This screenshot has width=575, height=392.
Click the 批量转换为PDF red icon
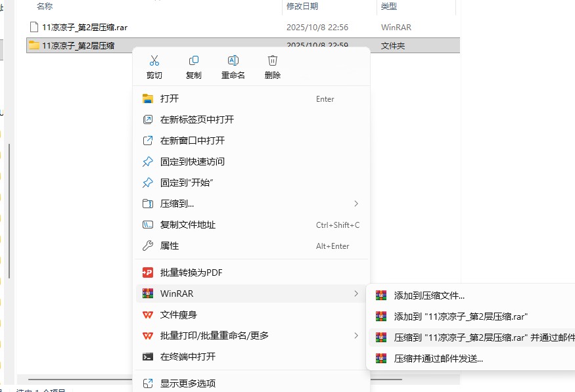click(148, 272)
